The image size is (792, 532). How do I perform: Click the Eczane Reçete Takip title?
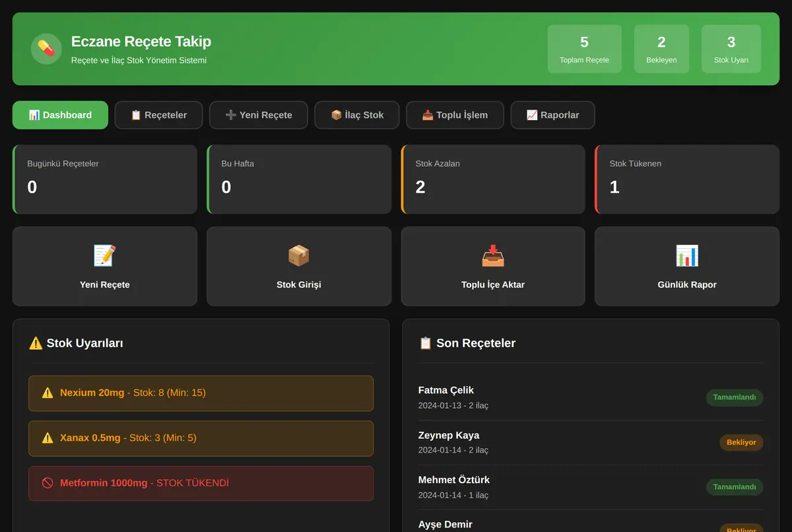[141, 42]
